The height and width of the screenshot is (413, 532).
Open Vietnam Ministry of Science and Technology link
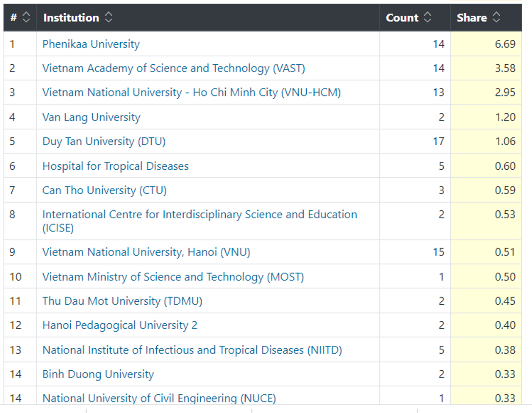pos(173,277)
